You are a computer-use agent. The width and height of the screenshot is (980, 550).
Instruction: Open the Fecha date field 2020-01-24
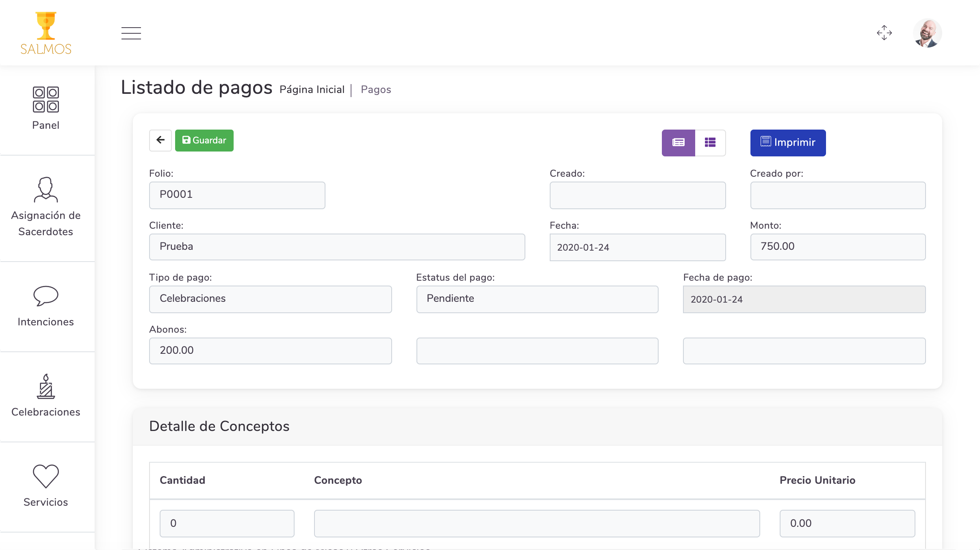point(637,247)
